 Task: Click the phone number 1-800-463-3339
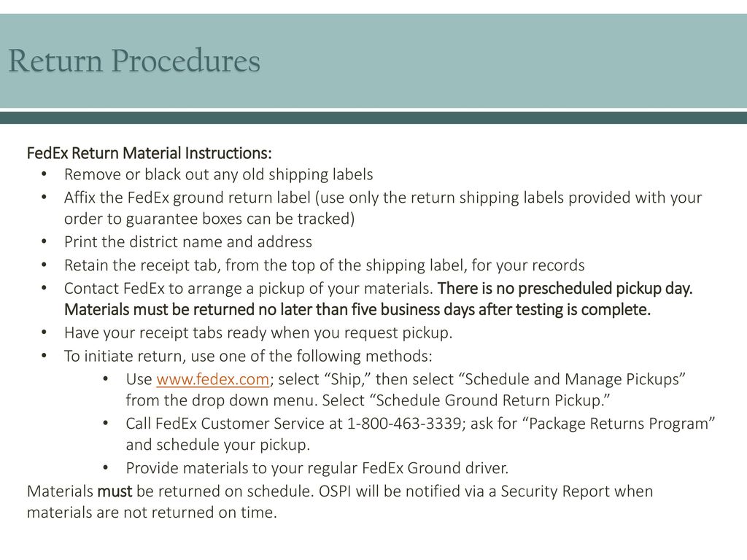pos(404,424)
